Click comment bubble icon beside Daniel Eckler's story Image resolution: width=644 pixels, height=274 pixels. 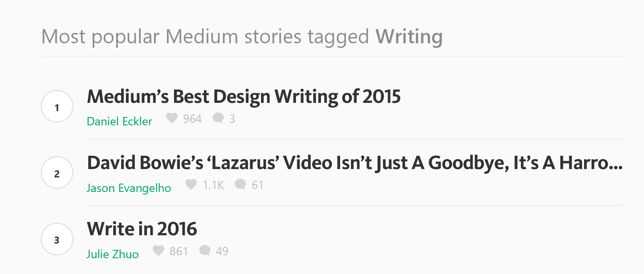click(218, 118)
